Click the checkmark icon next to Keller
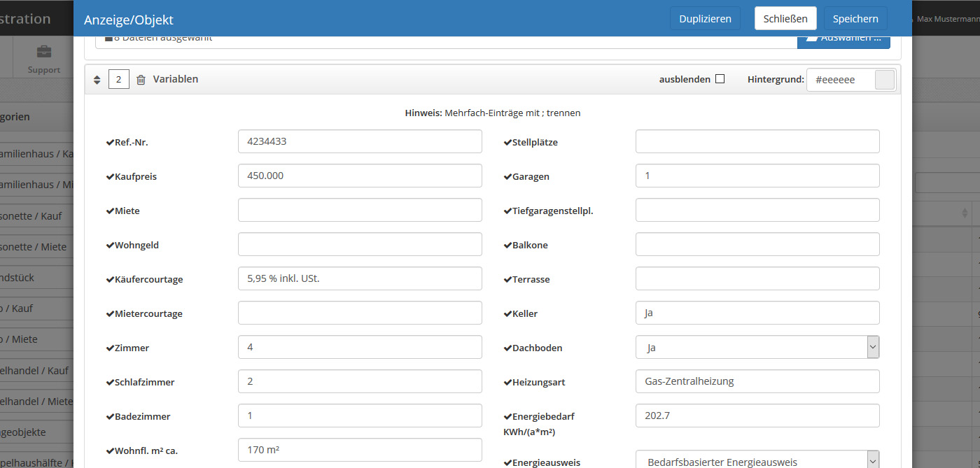Viewport: 980px width, 468px height. coord(507,314)
